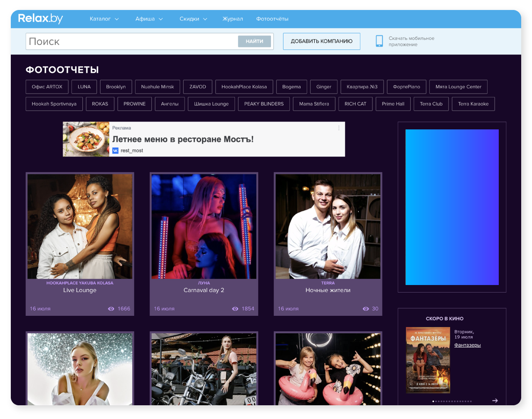Filter by Офис ARTOX tag

[x=47, y=87]
